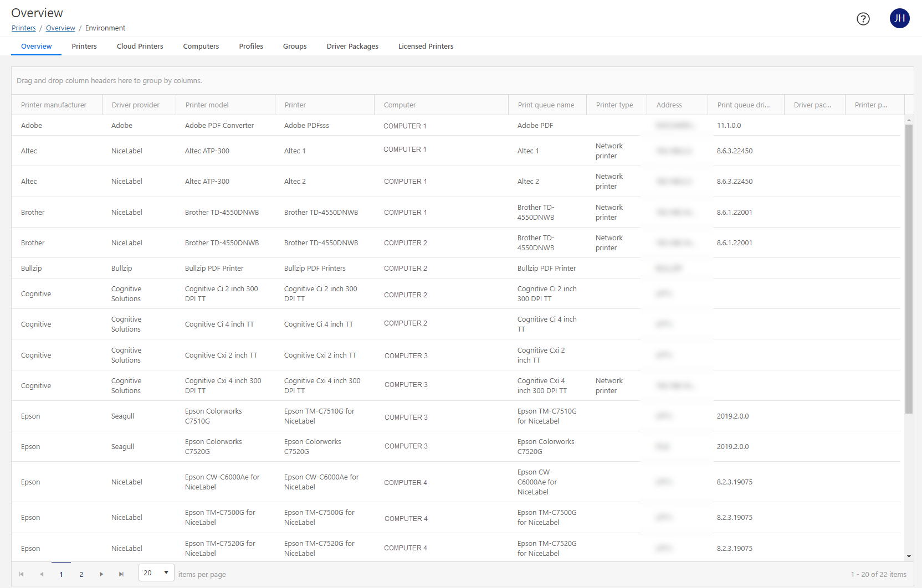Open items per page dropdown
This screenshot has height=588, width=922.
pos(156,572)
